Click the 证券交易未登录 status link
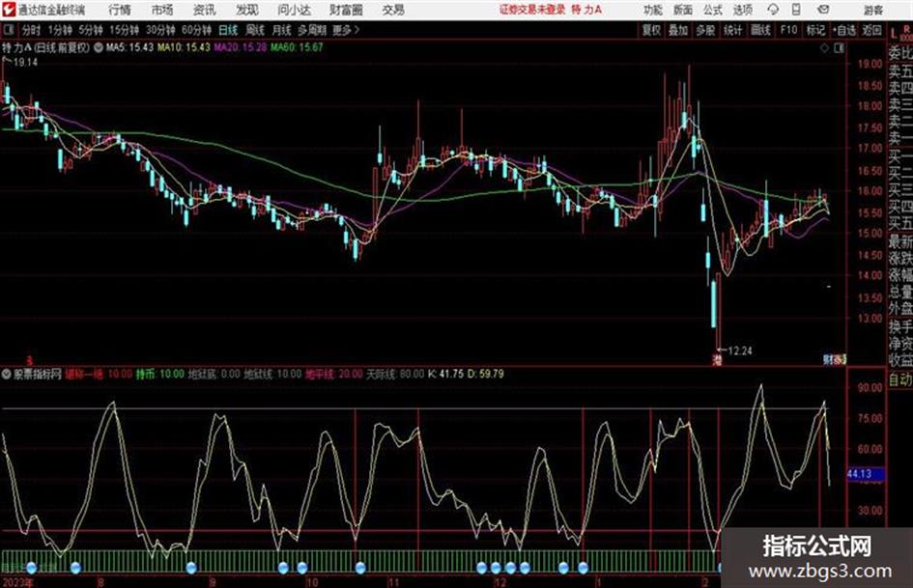The width and height of the screenshot is (913, 588). [532, 10]
